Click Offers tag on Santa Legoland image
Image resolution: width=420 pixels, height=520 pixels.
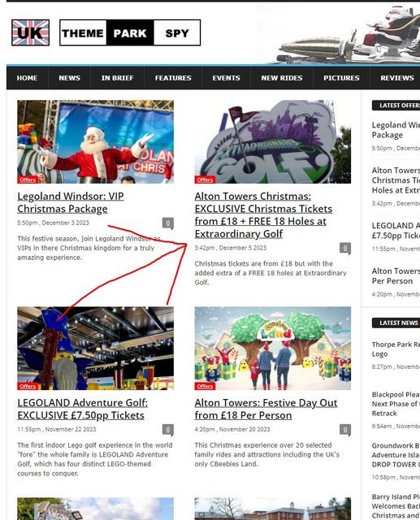pyautogui.click(x=28, y=180)
